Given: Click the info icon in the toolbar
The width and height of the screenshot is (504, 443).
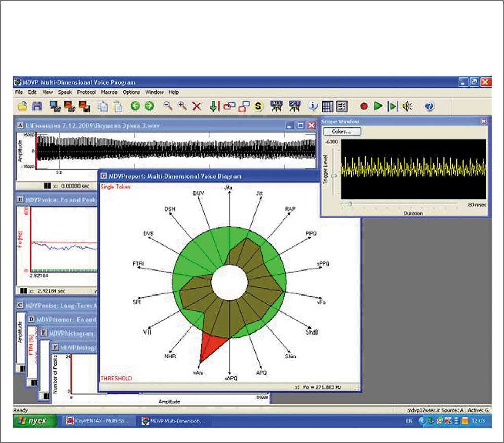Looking at the screenshot, I should [x=313, y=106].
